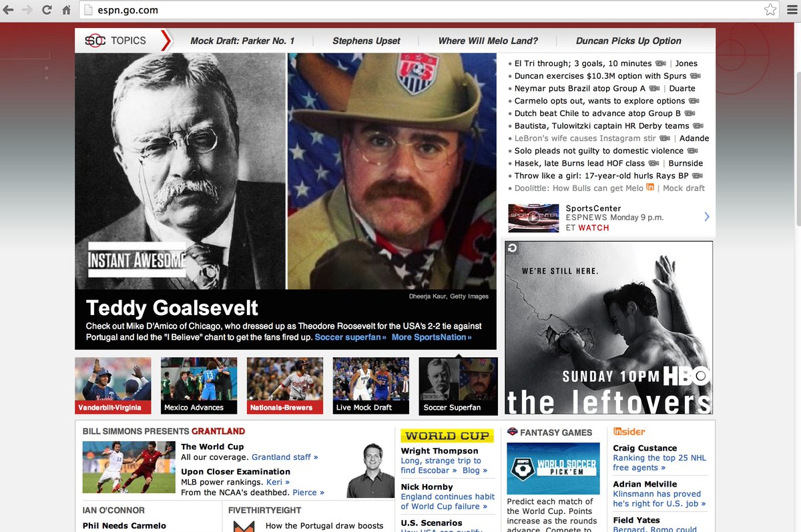Open the Burnside column link

686,163
